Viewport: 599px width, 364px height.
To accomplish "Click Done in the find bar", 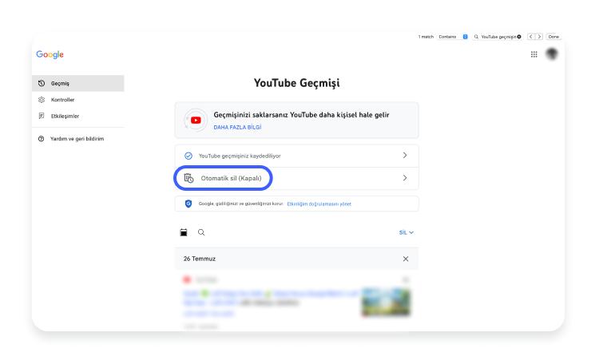I will coord(553,37).
